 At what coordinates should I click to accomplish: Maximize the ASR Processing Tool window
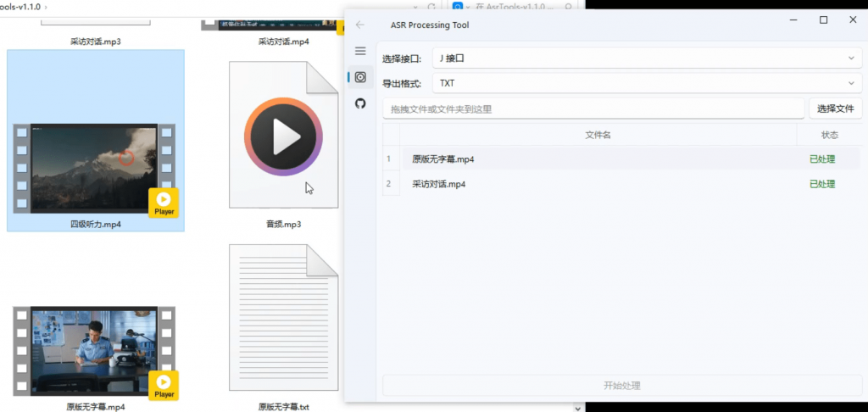(823, 20)
